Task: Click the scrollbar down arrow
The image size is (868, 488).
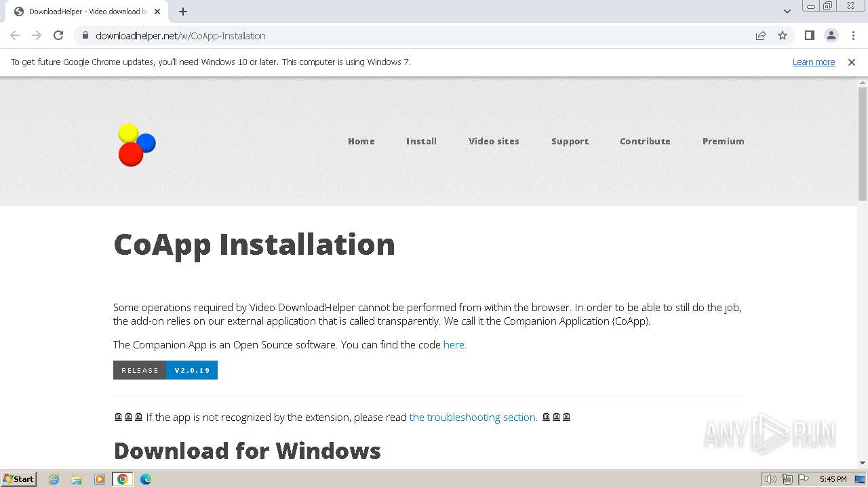Action: point(863,463)
